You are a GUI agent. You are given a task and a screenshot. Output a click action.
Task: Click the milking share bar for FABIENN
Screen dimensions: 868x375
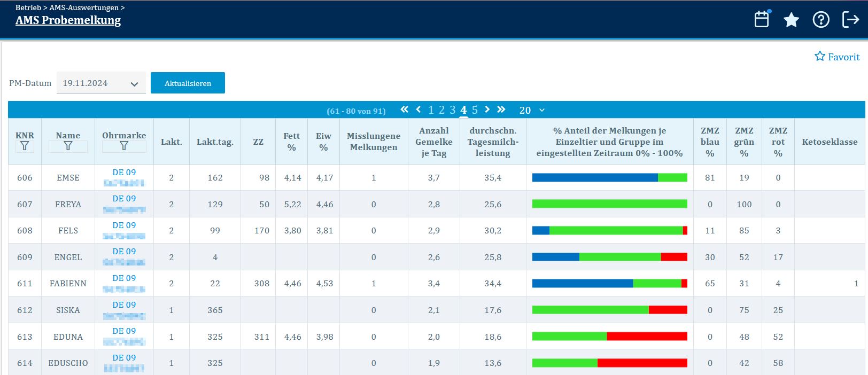tap(609, 284)
